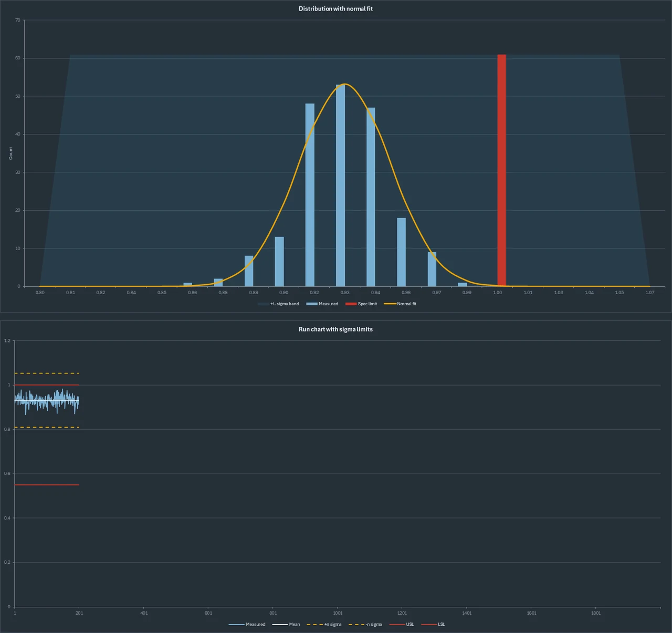Image resolution: width=672 pixels, height=633 pixels.
Task: Select the "-n sigma" legend entry
Action: pos(365,625)
